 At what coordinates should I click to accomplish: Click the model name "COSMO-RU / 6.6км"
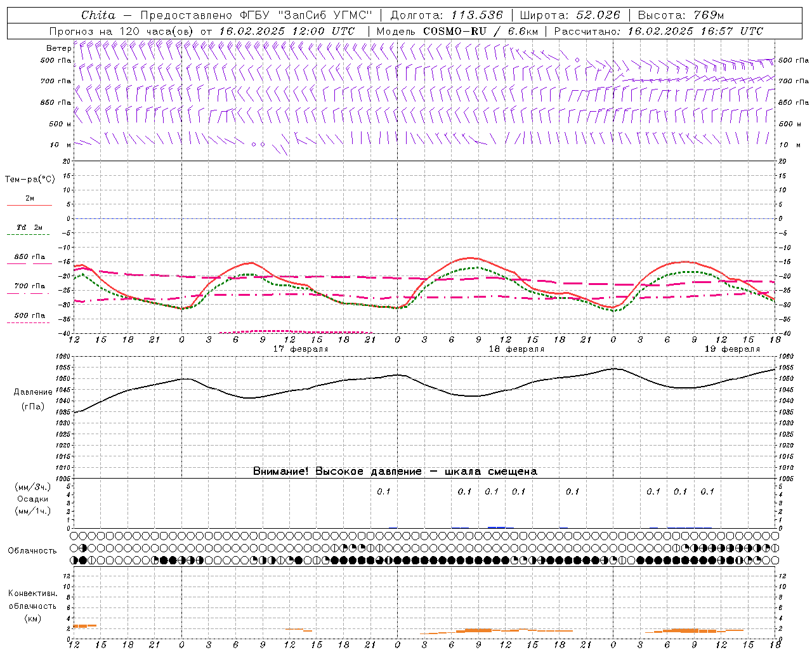click(480, 30)
